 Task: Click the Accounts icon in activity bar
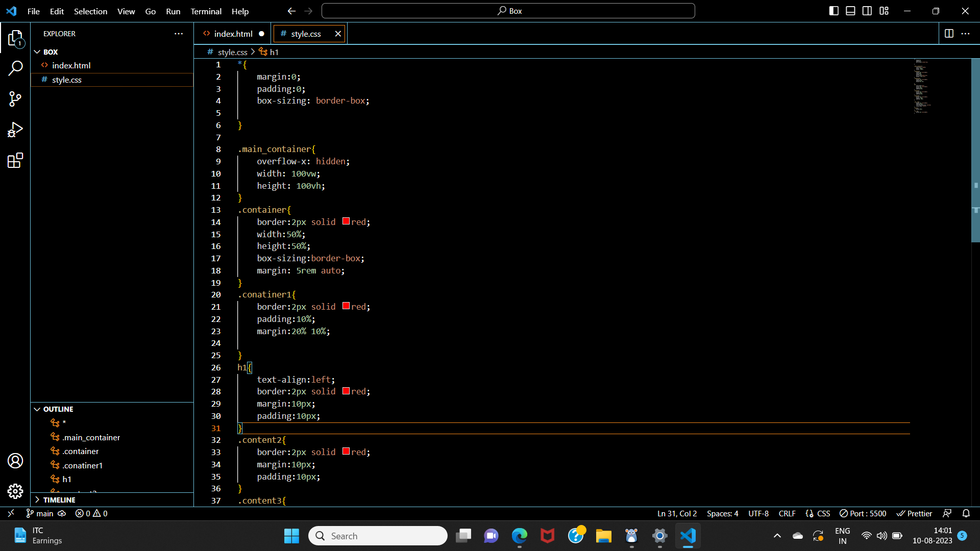(15, 461)
